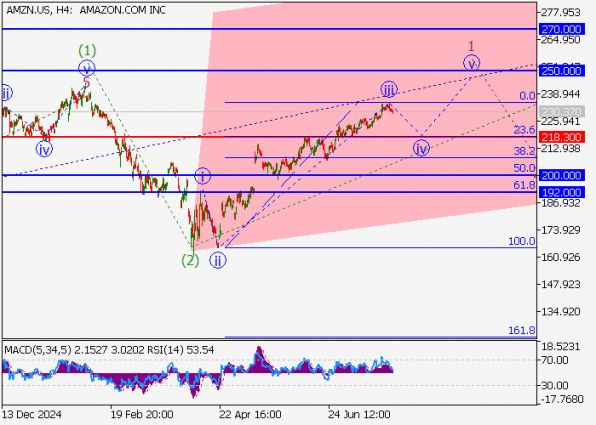Select the 134.920 price axis label

point(561,311)
